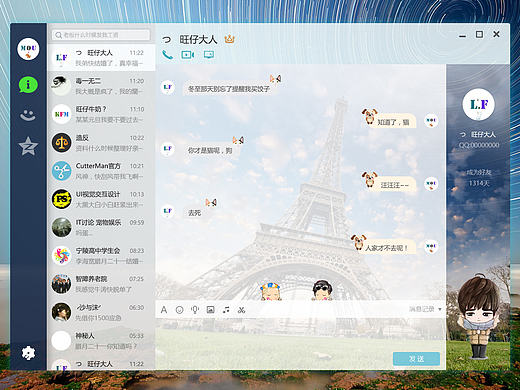Click the yellow PS avatar in chat list

[x=62, y=199]
